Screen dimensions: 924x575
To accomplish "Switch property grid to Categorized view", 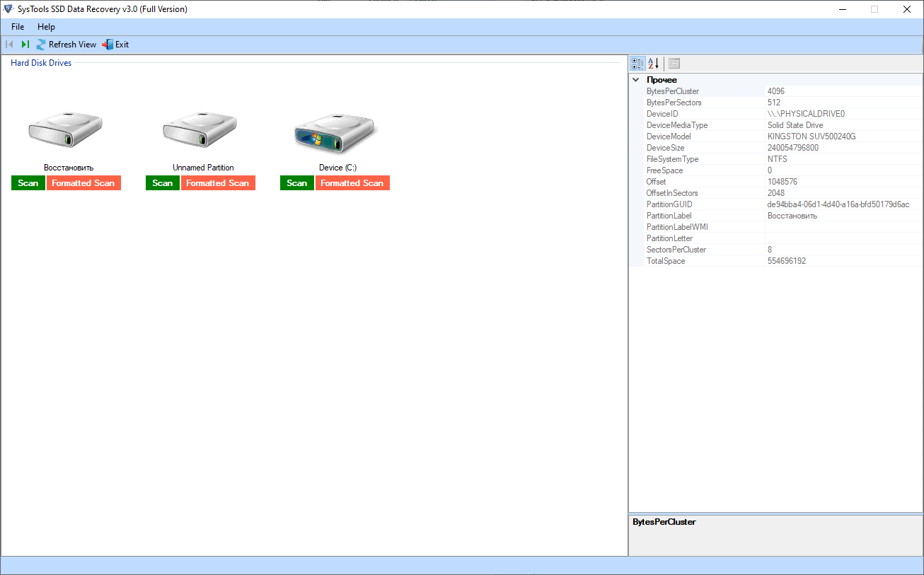I will click(637, 63).
